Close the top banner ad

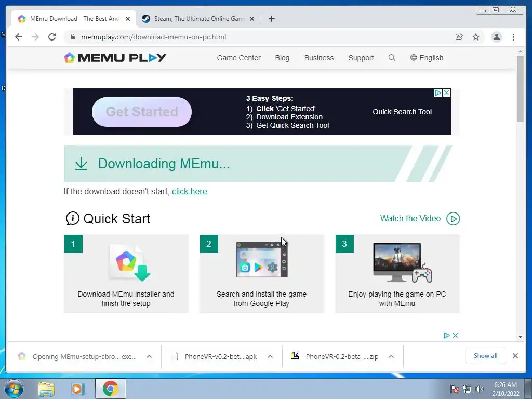(447, 92)
